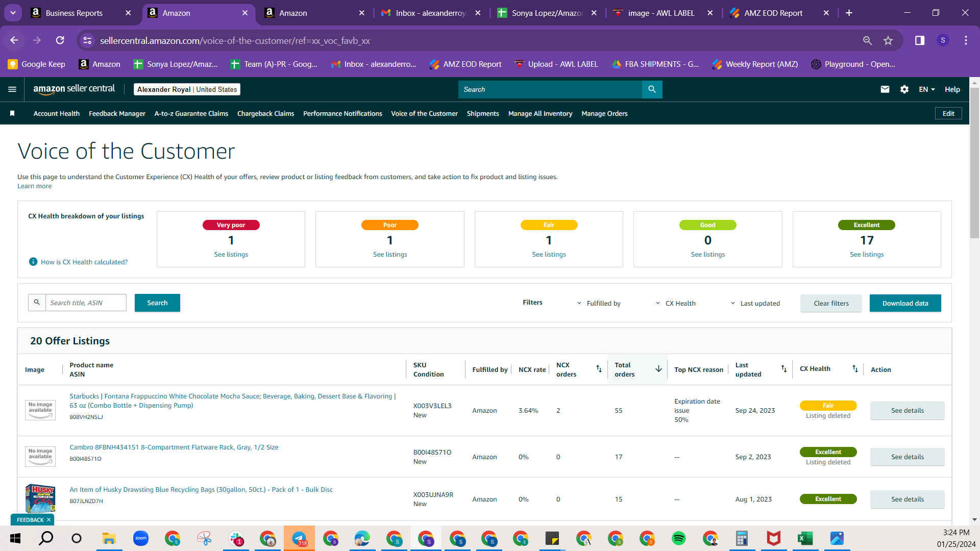Open the FBA SHIPMENTS bookmark

(x=655, y=64)
